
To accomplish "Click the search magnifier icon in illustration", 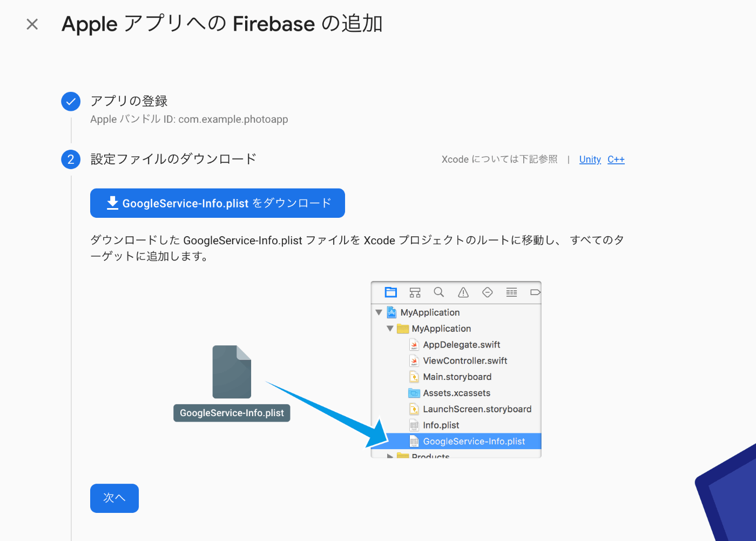I will (439, 292).
